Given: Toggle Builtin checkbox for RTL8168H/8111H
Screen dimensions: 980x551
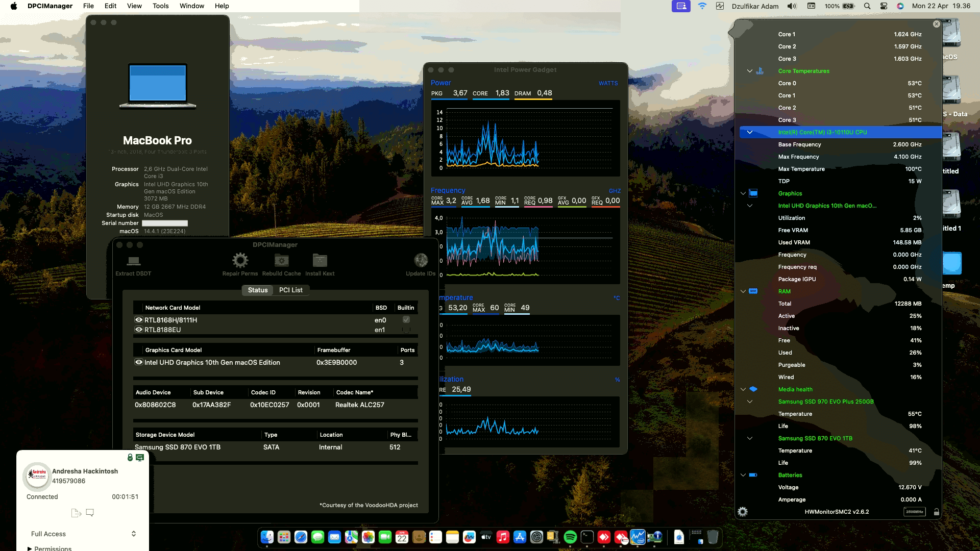Looking at the screenshot, I should pos(406,320).
